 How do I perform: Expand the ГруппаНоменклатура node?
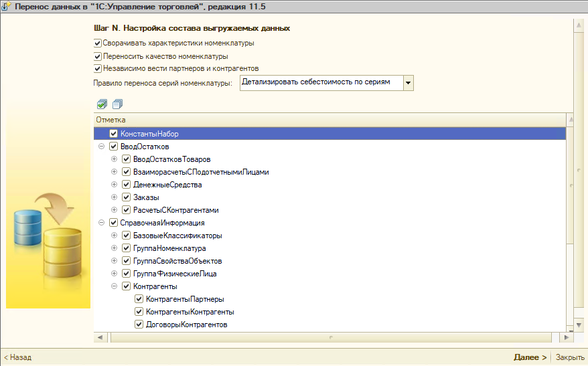[x=114, y=248]
